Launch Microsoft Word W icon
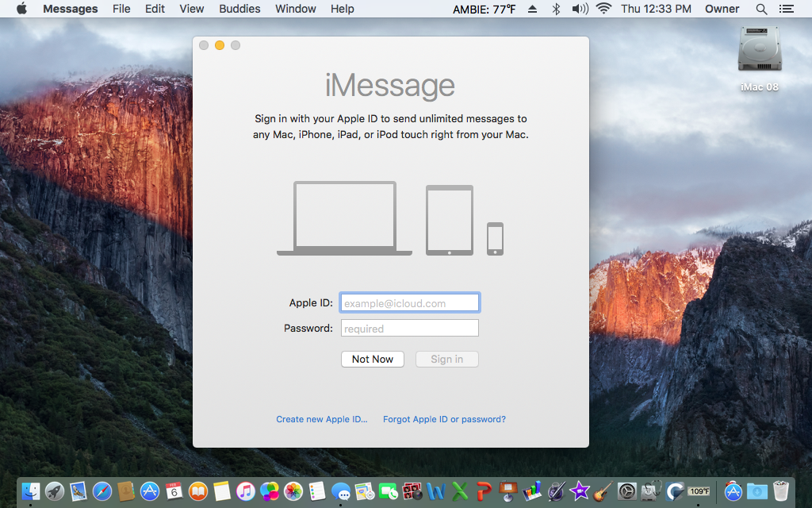Image resolution: width=812 pixels, height=508 pixels. 436,491
